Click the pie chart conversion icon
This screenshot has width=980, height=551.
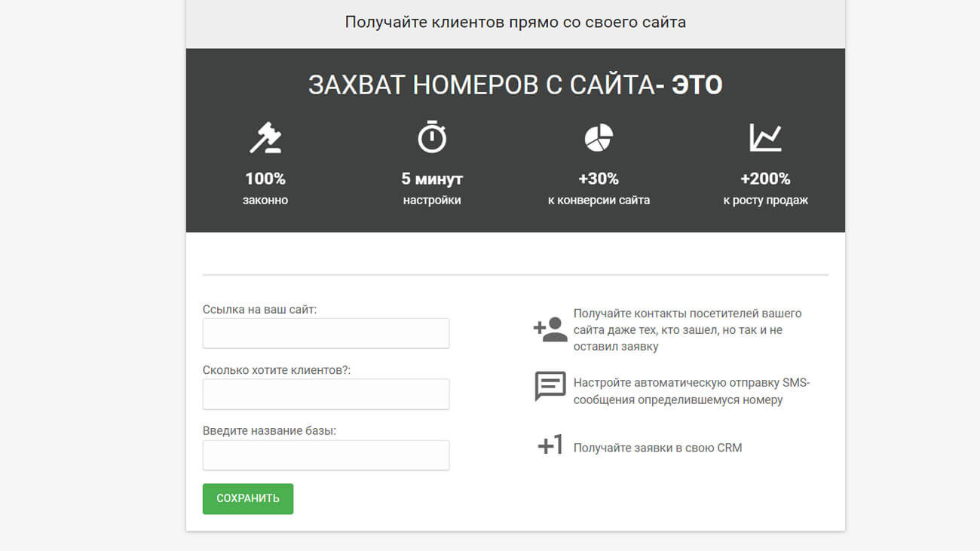coord(599,138)
